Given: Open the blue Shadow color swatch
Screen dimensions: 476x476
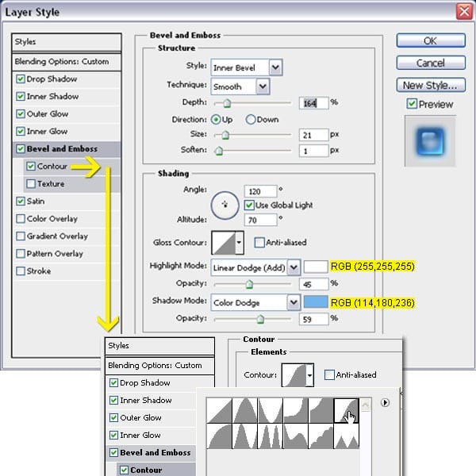Looking at the screenshot, I should tap(316, 302).
